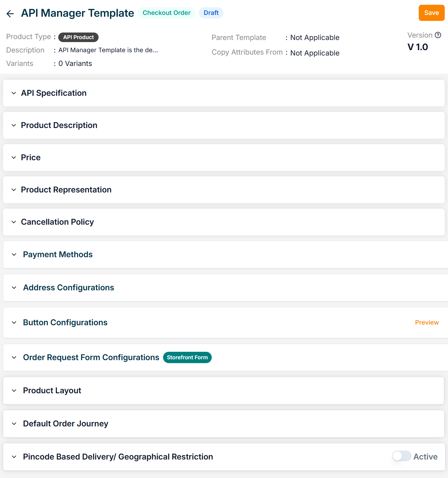This screenshot has height=478, width=448.
Task: Save the template with Save button
Action: coord(431,13)
